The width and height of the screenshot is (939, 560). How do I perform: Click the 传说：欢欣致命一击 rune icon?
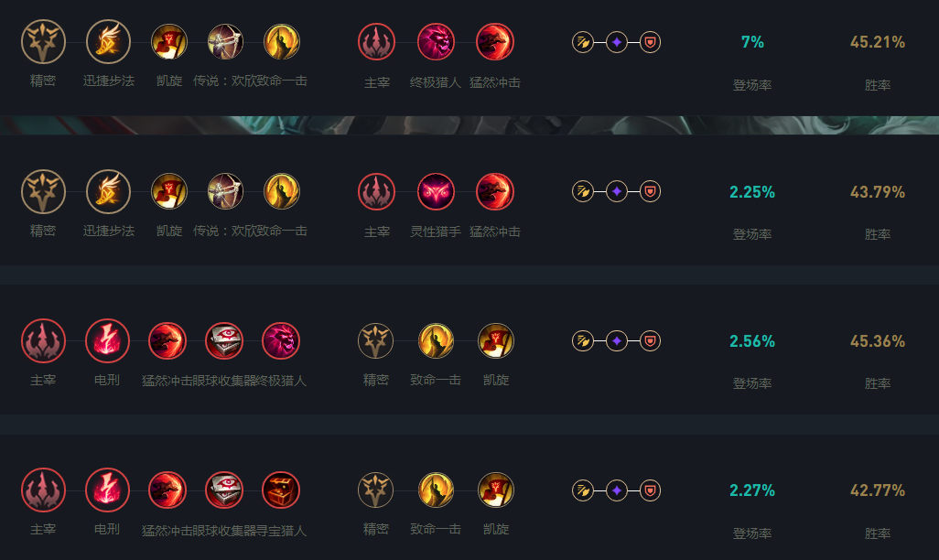[224, 40]
